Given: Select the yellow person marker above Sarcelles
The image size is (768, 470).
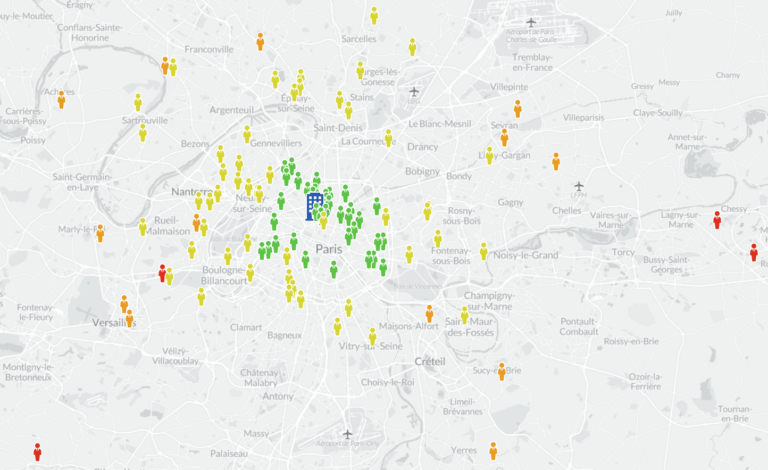Looking at the screenshot, I should tap(374, 16).
